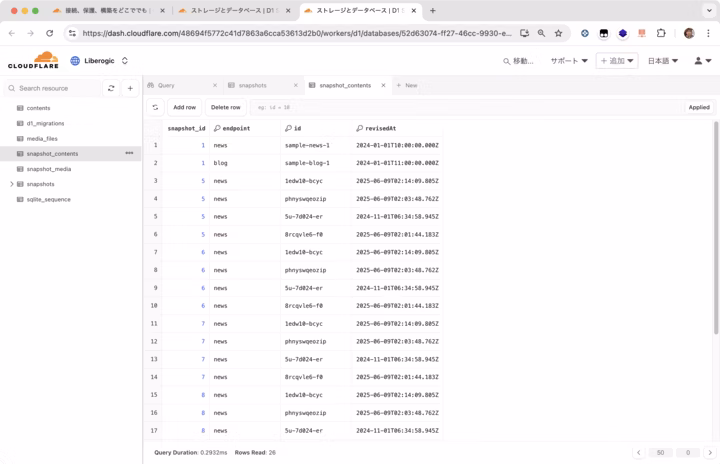Click the plus icon to add resource
This screenshot has height=464, width=720.
130,88
